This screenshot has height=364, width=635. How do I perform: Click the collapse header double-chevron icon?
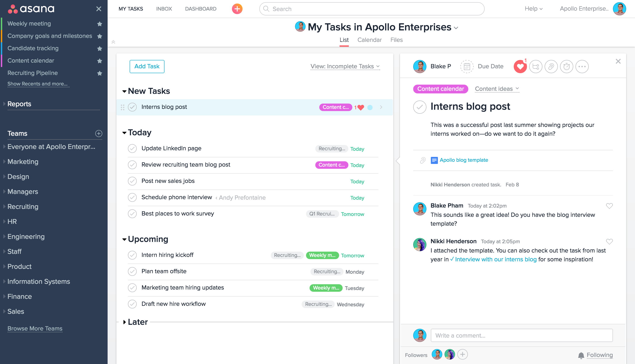coord(113,42)
